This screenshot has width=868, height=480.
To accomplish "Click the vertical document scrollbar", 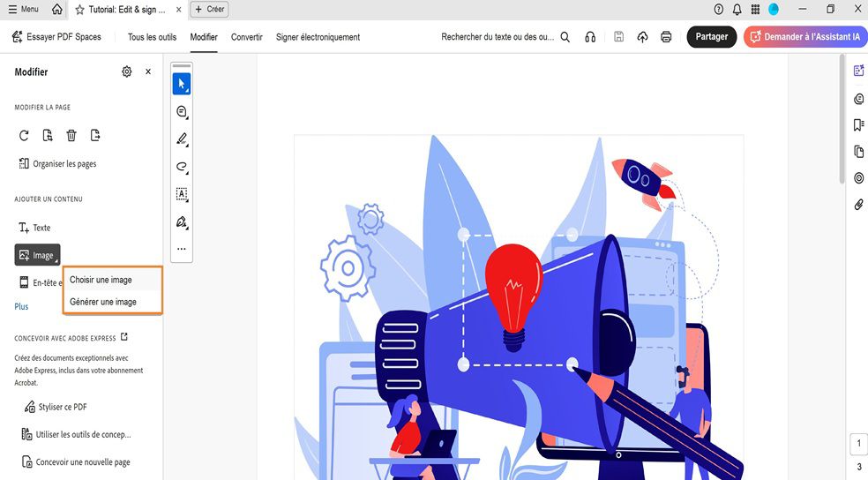I will point(842,118).
